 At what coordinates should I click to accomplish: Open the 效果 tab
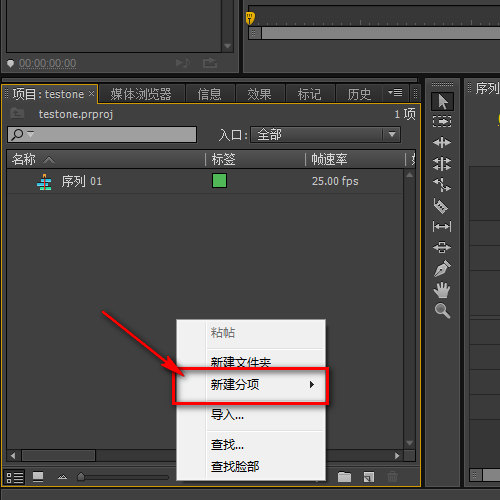260,94
